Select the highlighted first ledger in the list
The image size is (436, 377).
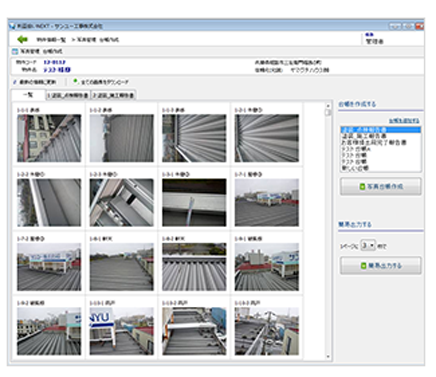[x=380, y=130]
